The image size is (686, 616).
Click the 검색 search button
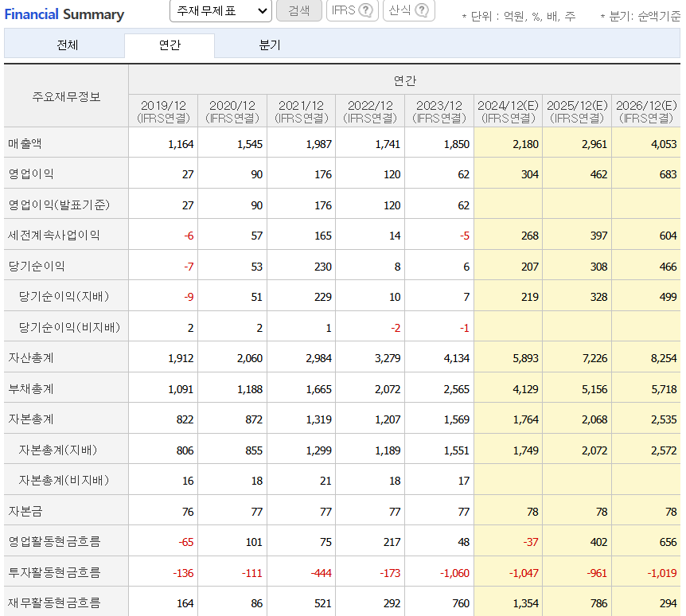300,11
